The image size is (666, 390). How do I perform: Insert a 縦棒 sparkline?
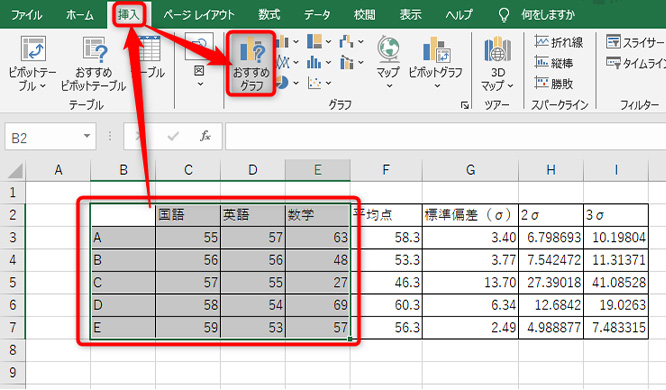coord(554,63)
